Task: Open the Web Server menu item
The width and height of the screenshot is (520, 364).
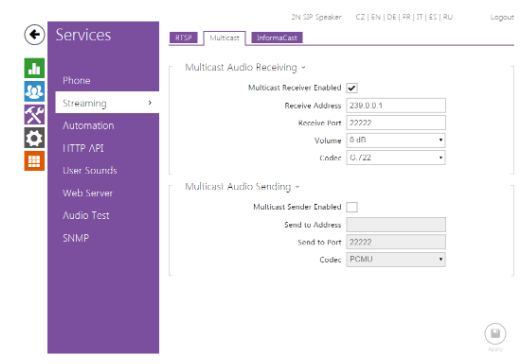Action: tap(88, 193)
